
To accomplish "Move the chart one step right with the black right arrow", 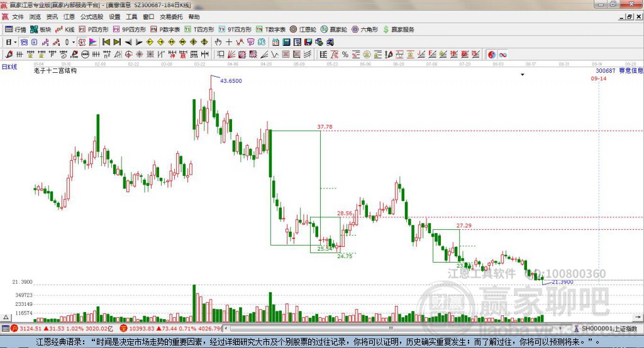I will (x=139, y=42).
